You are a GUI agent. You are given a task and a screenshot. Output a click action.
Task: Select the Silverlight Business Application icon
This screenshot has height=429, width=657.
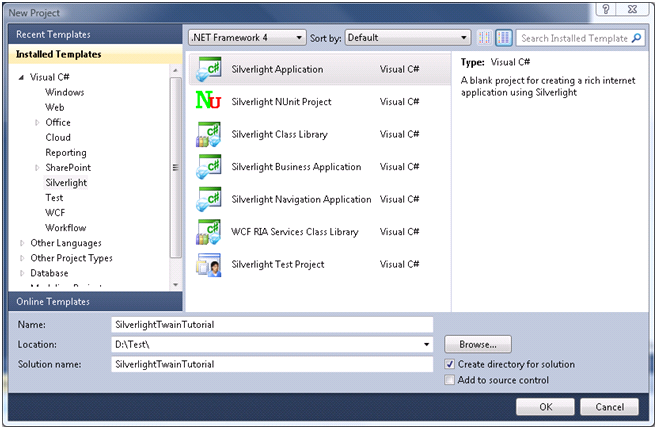[208, 167]
